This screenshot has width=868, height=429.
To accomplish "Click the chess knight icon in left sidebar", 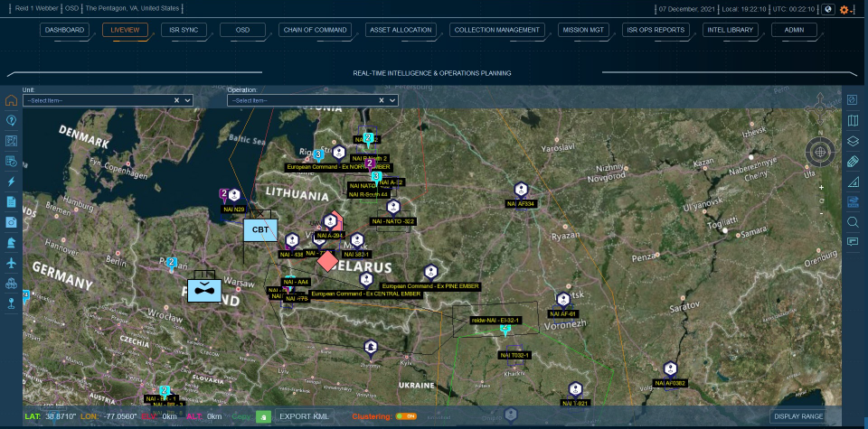I will click(11, 243).
